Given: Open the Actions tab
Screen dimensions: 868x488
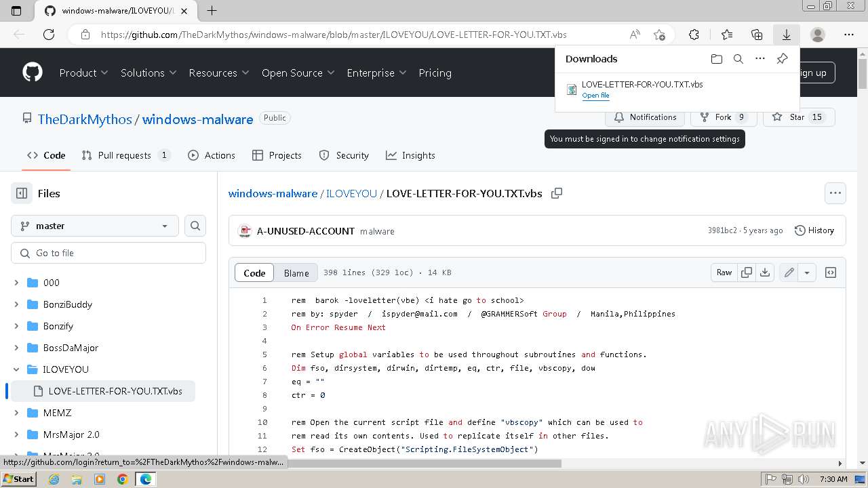Looking at the screenshot, I should [x=212, y=155].
